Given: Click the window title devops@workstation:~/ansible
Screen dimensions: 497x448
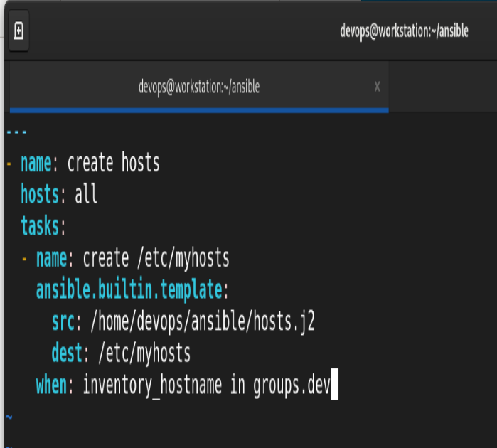Looking at the screenshot, I should click(x=404, y=31).
